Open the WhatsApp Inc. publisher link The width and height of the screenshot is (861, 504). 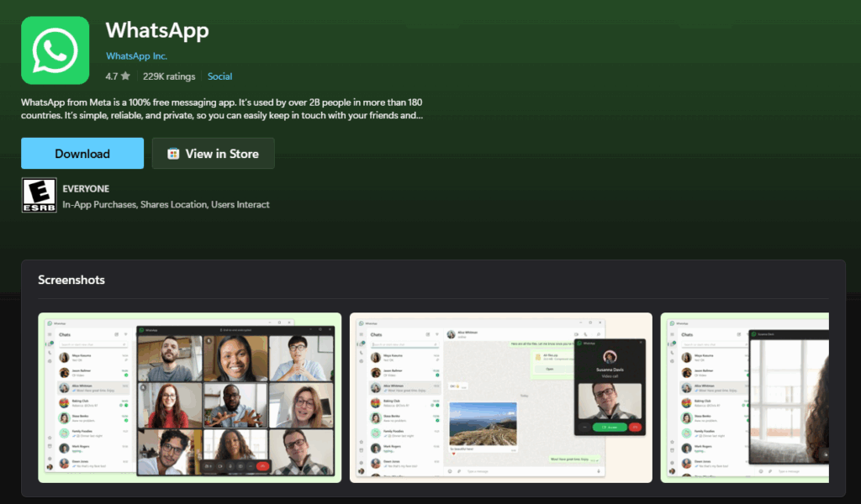(136, 56)
